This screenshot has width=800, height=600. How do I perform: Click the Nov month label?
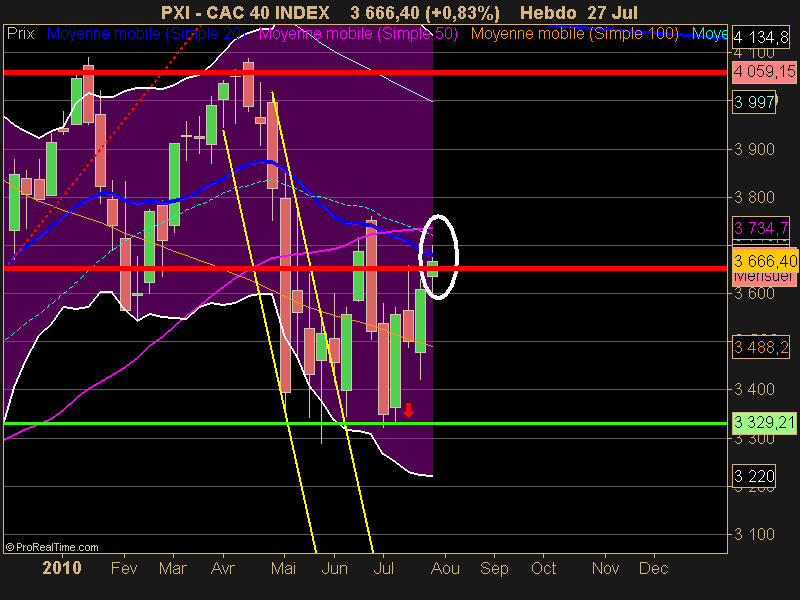click(605, 568)
